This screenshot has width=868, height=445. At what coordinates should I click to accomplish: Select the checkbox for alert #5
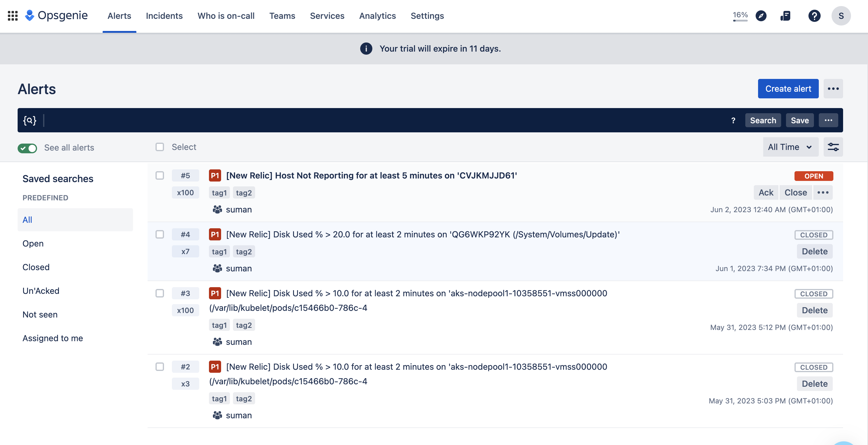[159, 175]
